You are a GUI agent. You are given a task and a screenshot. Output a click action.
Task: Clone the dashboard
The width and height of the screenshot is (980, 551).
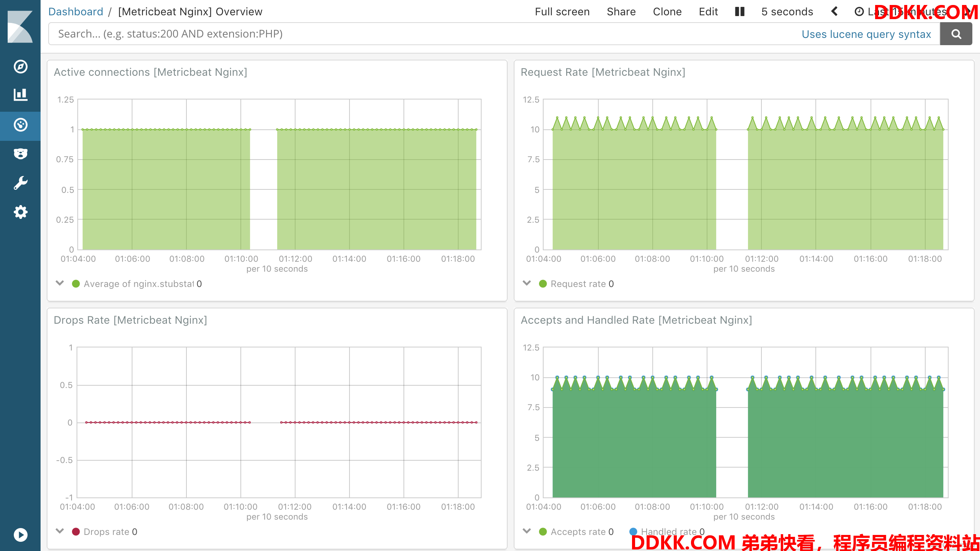coord(667,12)
